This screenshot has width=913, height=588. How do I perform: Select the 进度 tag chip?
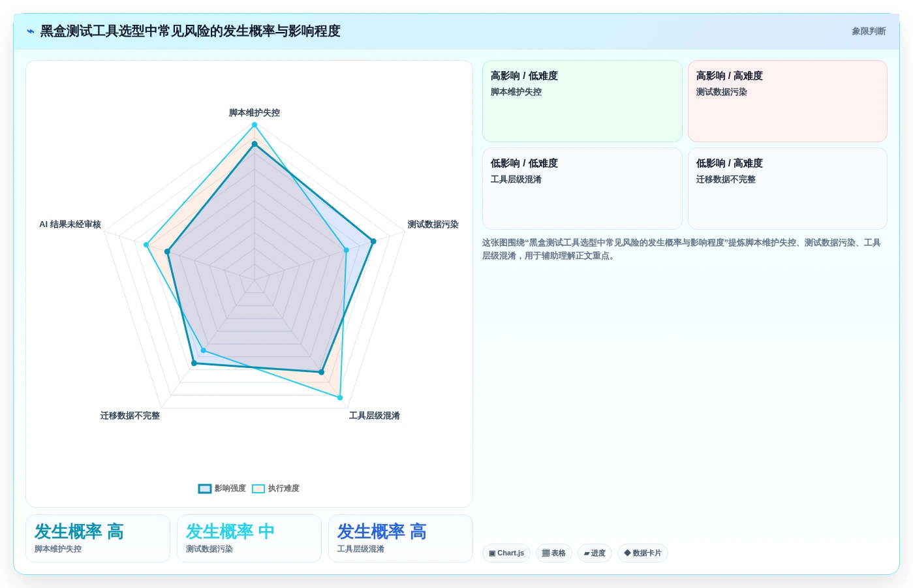pyautogui.click(x=595, y=553)
